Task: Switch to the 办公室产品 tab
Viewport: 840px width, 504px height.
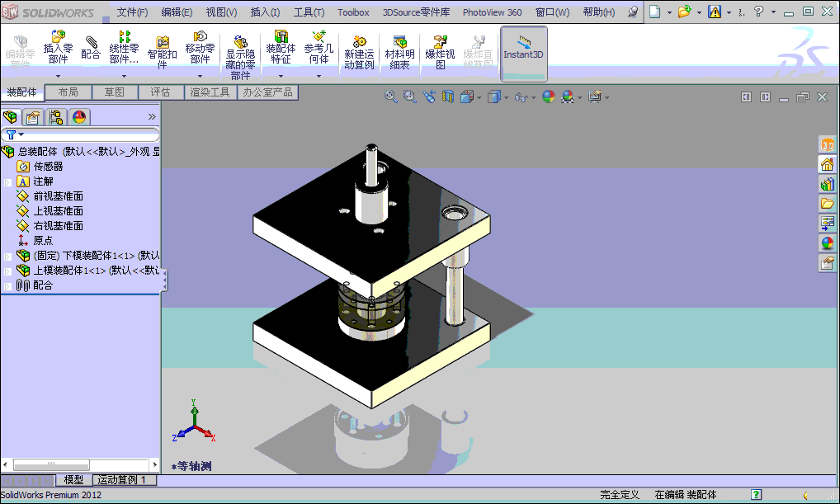Action: click(x=267, y=92)
